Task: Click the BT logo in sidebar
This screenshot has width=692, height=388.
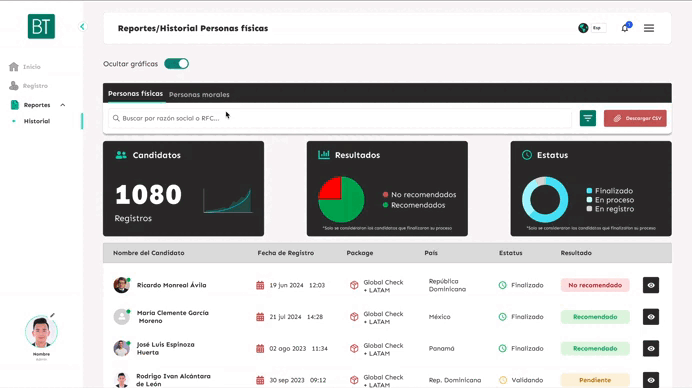Action: pyautogui.click(x=41, y=26)
